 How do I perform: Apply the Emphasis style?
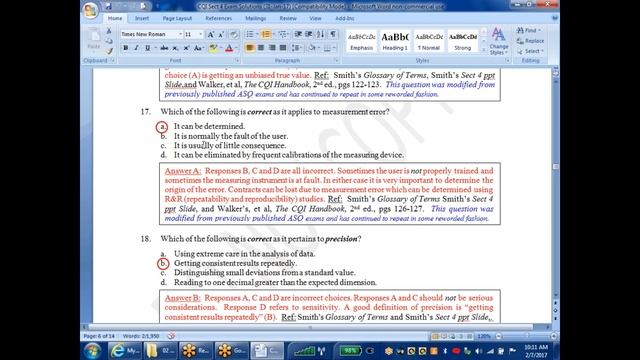361,41
